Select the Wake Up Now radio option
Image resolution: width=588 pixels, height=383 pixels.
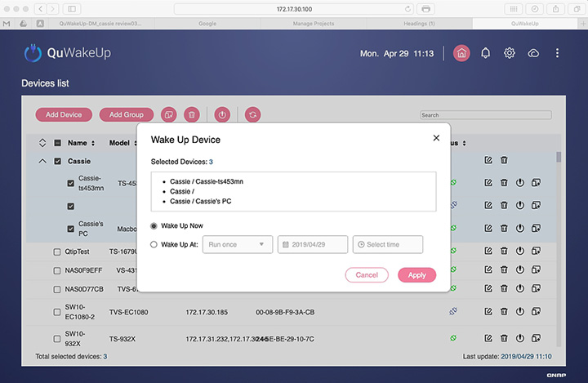(x=155, y=225)
